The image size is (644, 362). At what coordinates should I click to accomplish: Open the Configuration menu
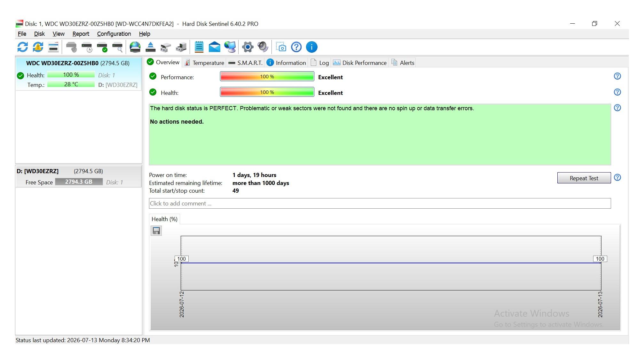114,34
